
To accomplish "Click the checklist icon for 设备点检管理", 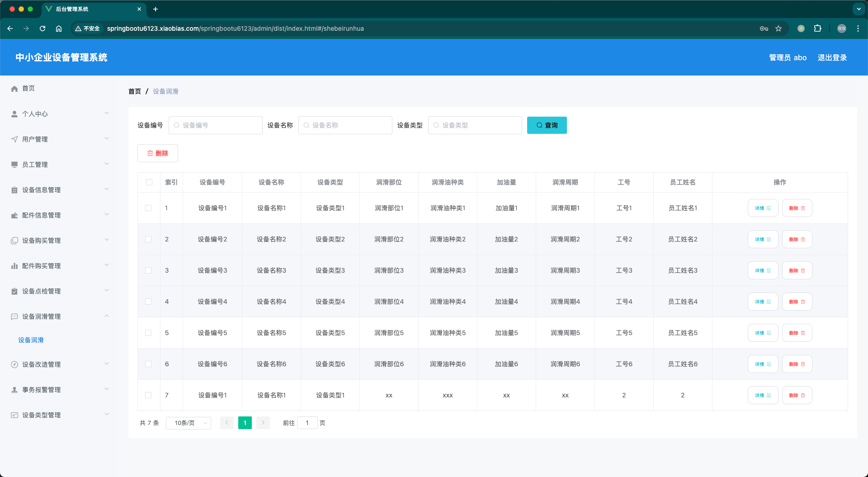I will pyautogui.click(x=14, y=291).
